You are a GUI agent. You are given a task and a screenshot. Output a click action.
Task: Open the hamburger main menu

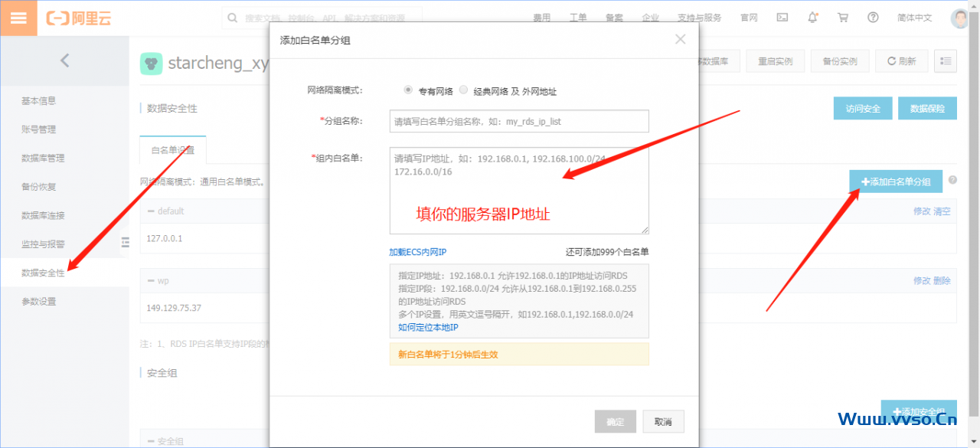pyautogui.click(x=18, y=18)
